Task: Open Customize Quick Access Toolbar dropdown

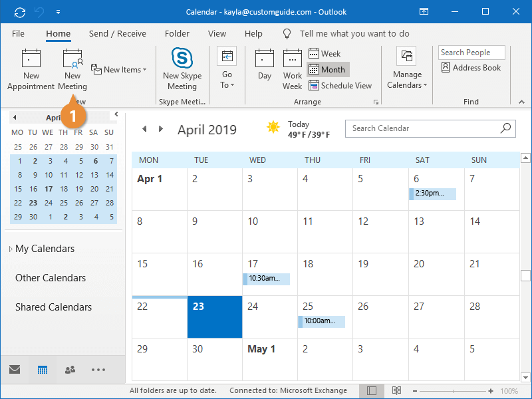Action: coord(58,12)
